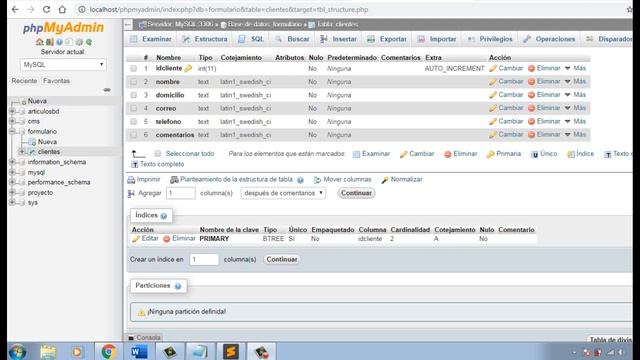Open the Insertar tab
This screenshot has height=360, width=640.
338,39
